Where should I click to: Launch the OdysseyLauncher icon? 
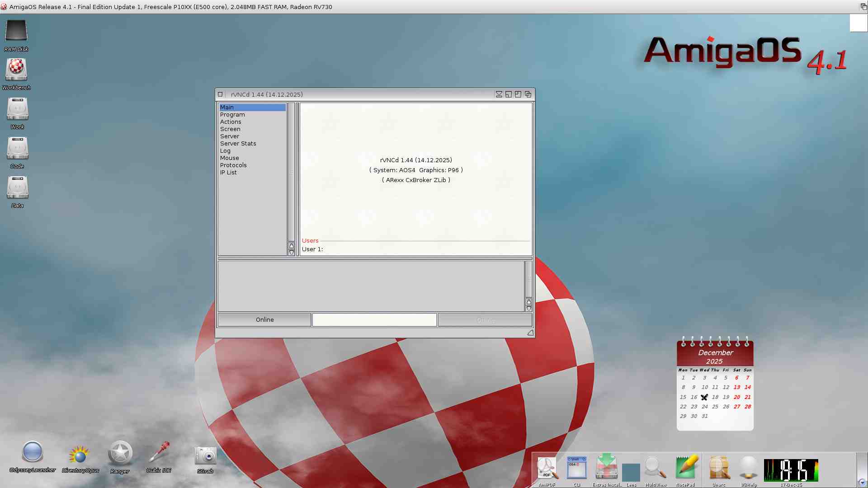pyautogui.click(x=32, y=452)
